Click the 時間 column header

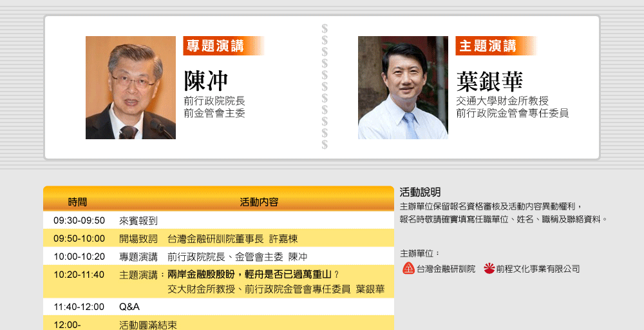(x=78, y=202)
